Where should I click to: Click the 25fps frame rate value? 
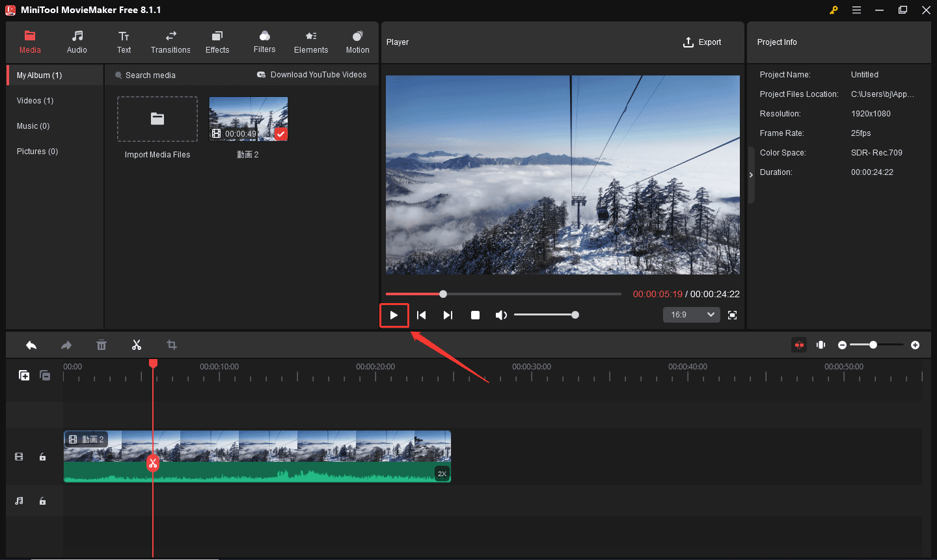click(861, 133)
